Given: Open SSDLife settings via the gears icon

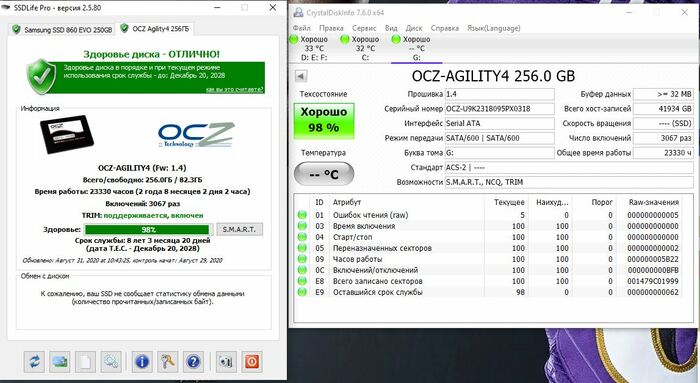Looking at the screenshot, I should pyautogui.click(x=111, y=361).
